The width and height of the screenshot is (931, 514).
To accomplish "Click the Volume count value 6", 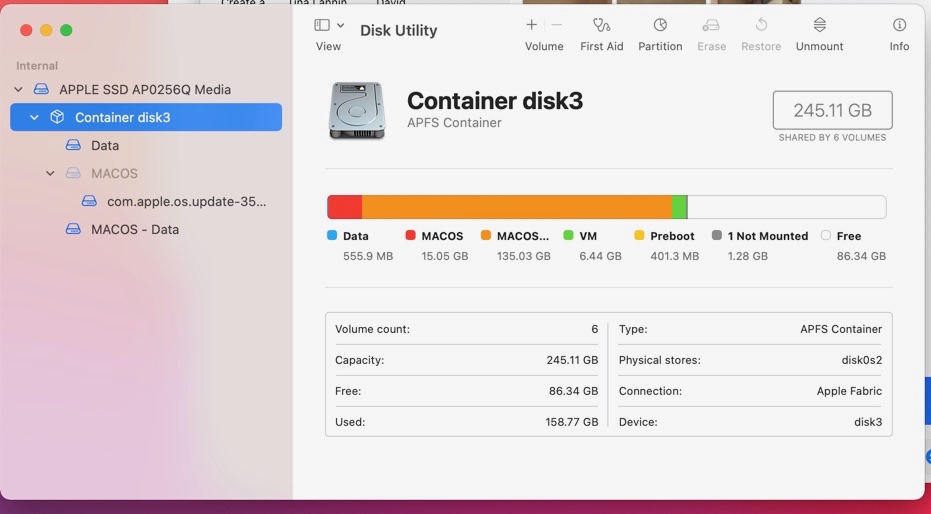I will [x=594, y=329].
